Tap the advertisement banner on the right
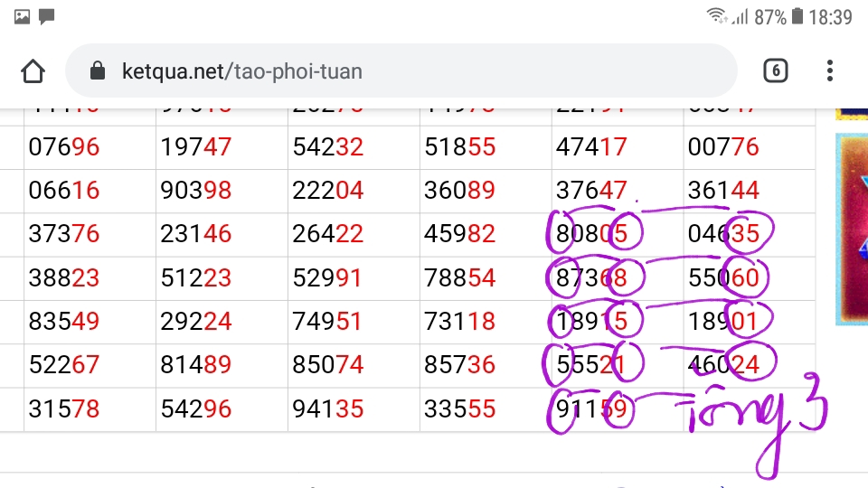868x488 pixels. point(852,229)
